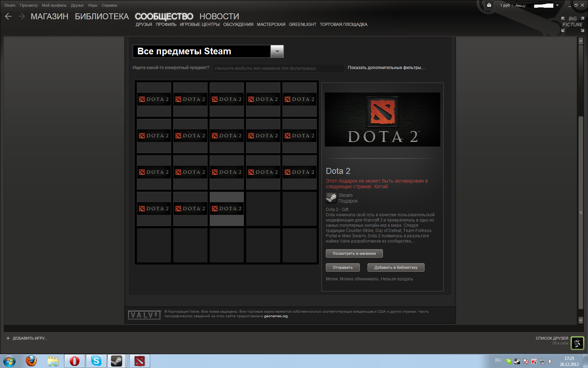Switch to the Steam taskbar button
The image size is (588, 368).
[x=117, y=361]
